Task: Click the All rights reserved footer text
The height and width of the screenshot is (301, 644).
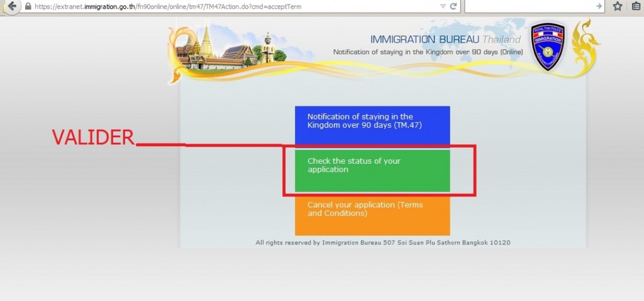Action: [x=383, y=242]
